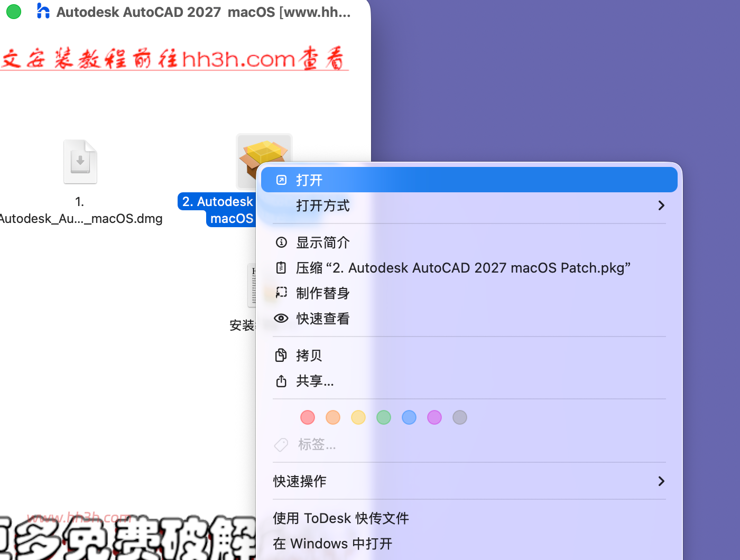This screenshot has width=740, height=560.
Task: Apply the green color tag
Action: tap(384, 417)
